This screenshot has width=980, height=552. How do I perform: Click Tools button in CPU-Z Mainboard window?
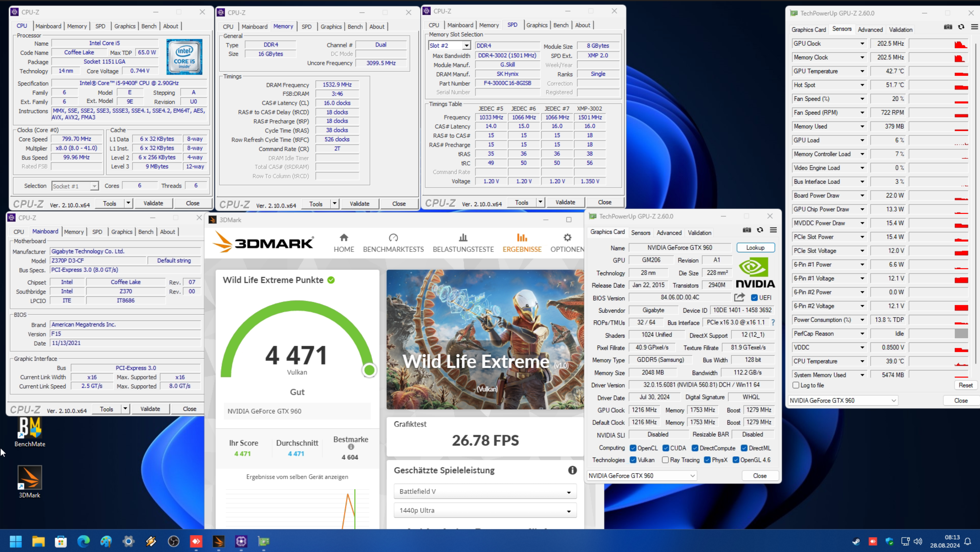click(107, 409)
